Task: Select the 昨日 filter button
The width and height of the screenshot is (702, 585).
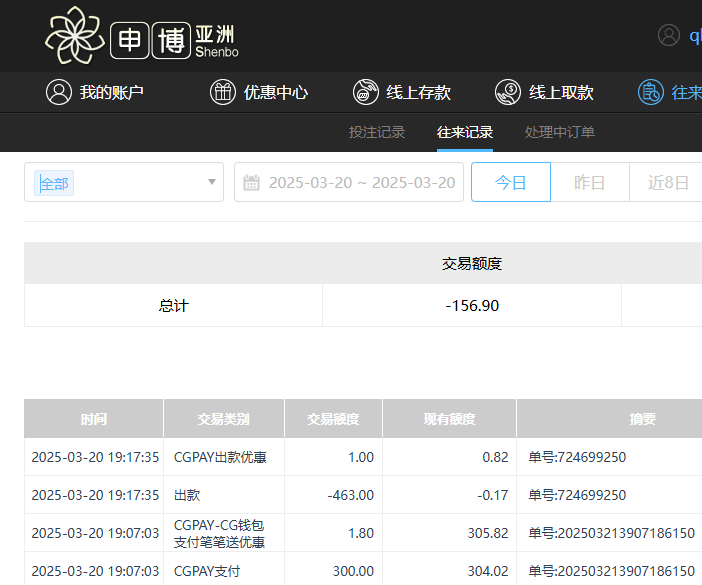Action: pos(590,182)
